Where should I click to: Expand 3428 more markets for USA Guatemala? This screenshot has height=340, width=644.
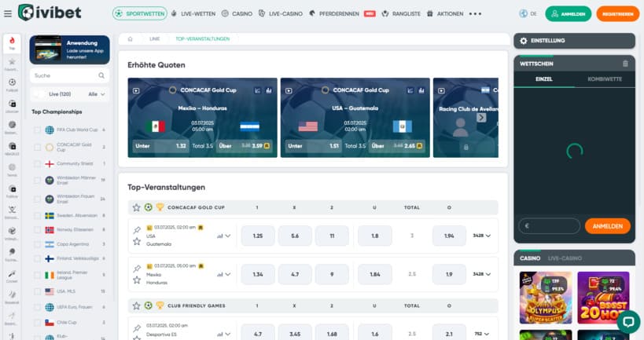482,236
